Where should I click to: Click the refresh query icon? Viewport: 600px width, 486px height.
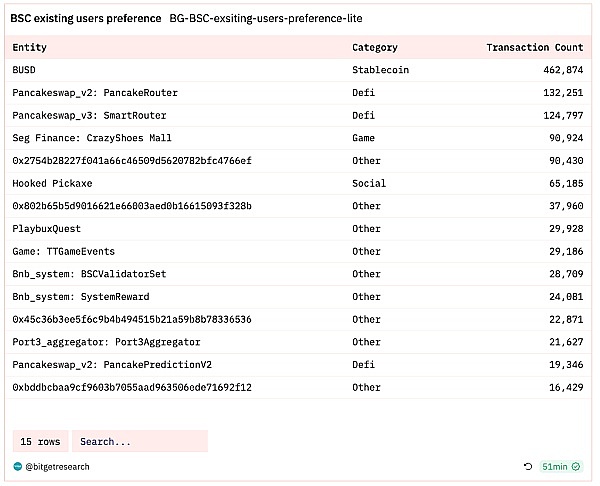[x=528, y=466]
